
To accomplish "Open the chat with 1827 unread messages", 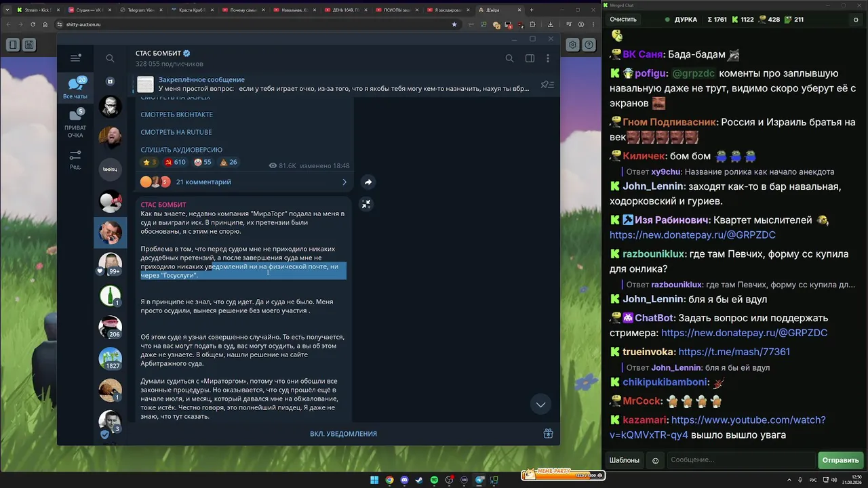I will [x=110, y=359].
